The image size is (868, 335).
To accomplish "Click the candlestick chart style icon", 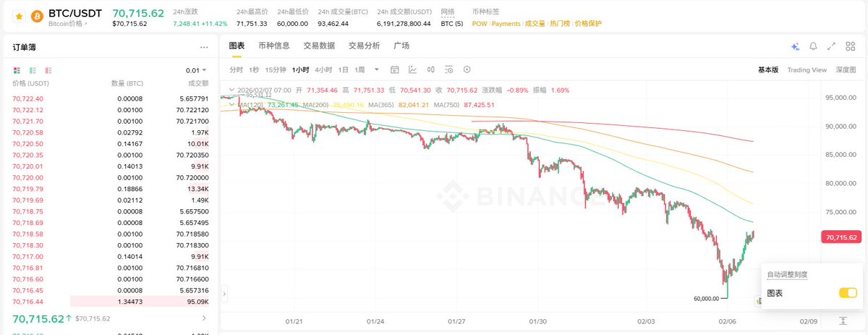I will (431, 69).
